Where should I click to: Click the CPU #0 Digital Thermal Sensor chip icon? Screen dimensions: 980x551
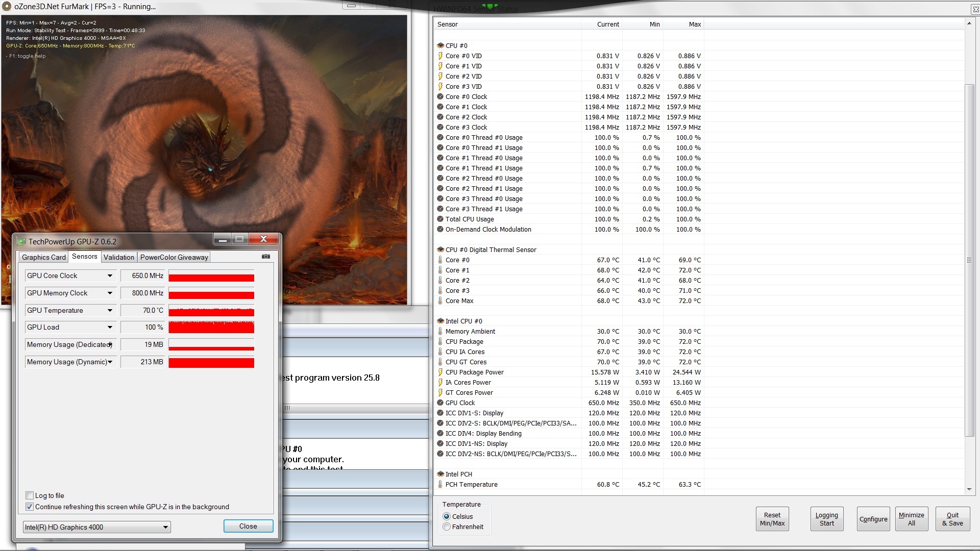[x=440, y=249]
